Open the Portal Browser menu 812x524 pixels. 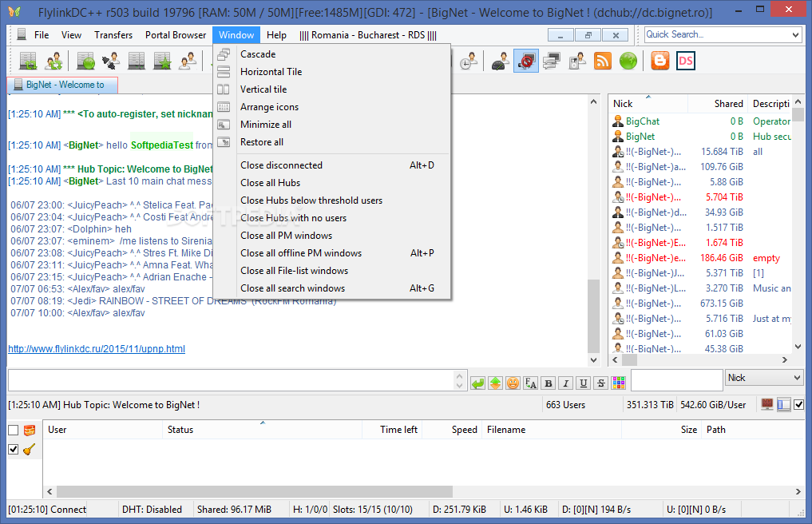pyautogui.click(x=176, y=34)
